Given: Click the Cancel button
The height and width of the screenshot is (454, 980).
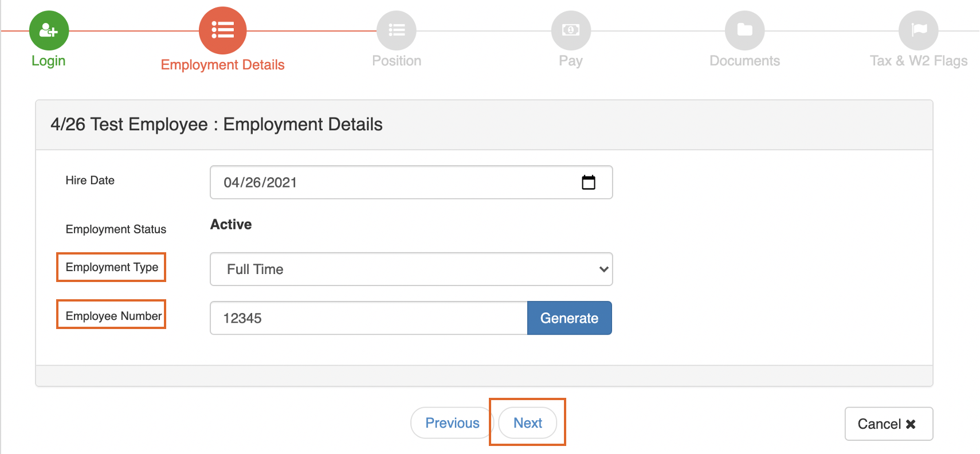Looking at the screenshot, I should 888,424.
